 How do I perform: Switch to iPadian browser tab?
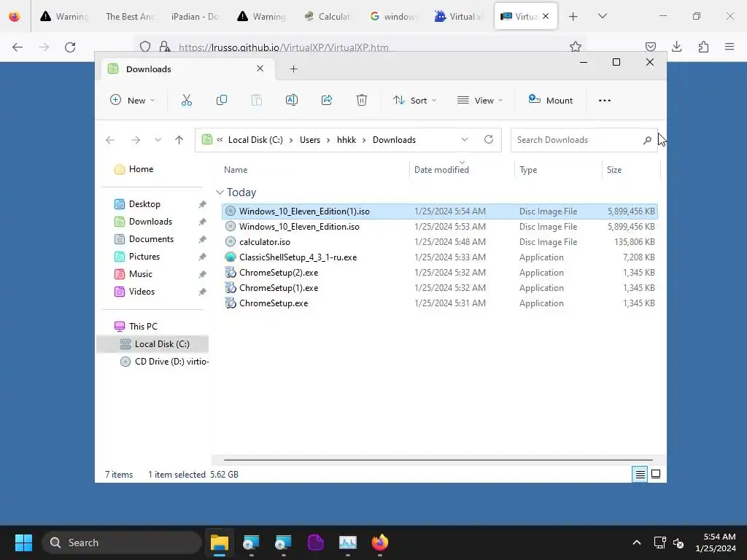point(194,16)
